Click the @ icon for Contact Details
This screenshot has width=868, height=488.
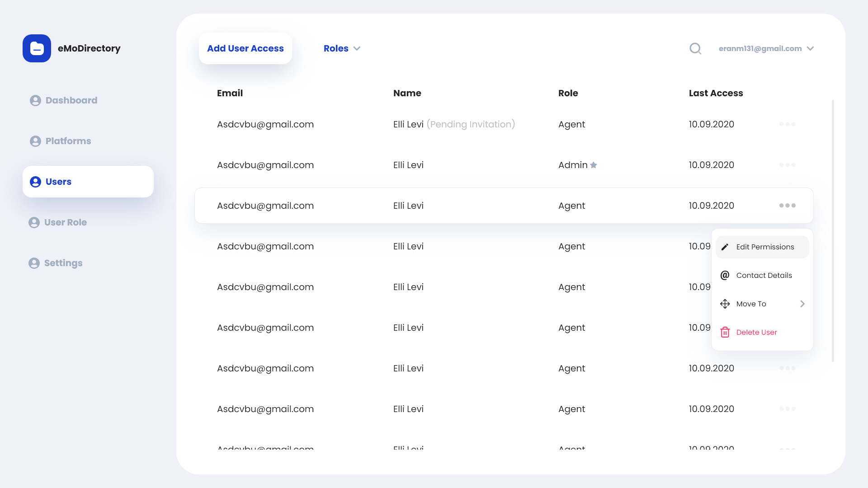tap(725, 275)
